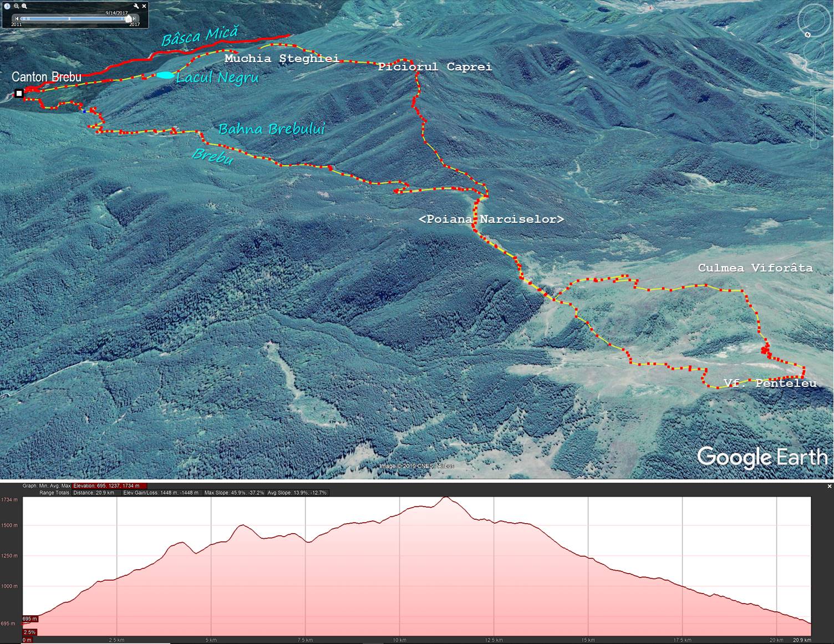Screen dimensions: 834x644
Task: Close the historical imagery time slider
Action: tap(145, 6)
